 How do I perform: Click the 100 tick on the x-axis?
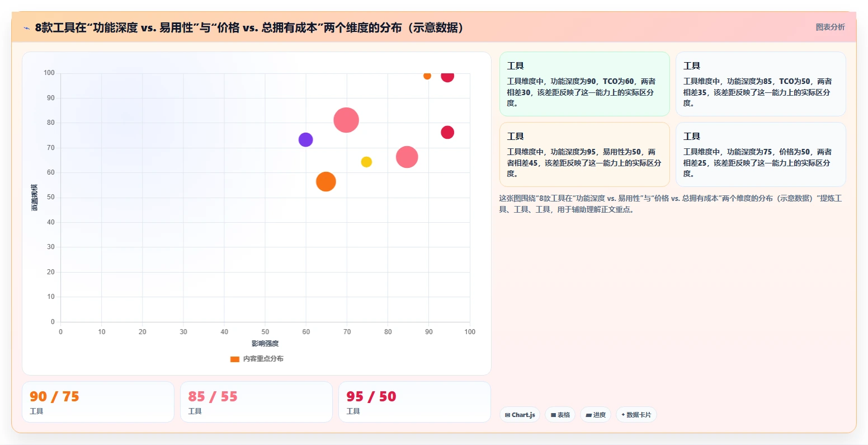pos(470,332)
